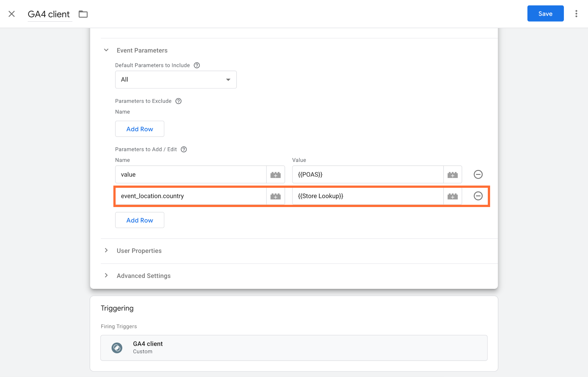Screen dimensions: 588x377
Task: Show help for Parameters to Exclude
Action: tap(178, 101)
